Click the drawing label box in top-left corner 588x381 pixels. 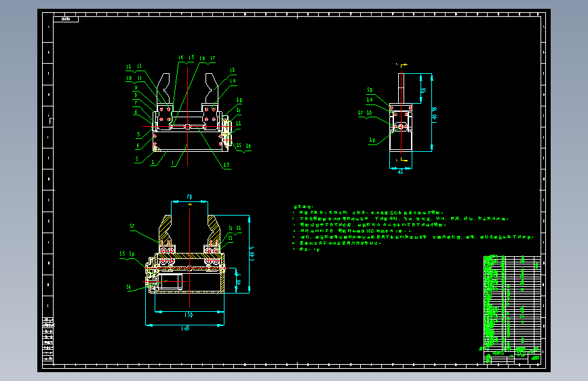66,19
